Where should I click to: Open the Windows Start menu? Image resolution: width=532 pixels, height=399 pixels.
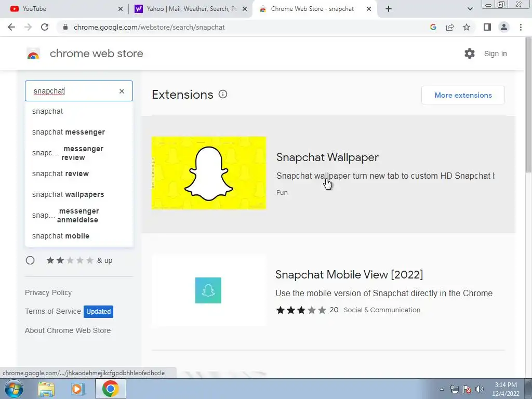[x=14, y=389]
